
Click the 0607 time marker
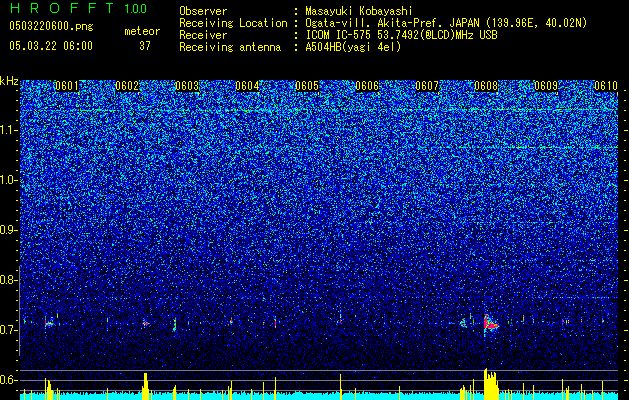[427, 86]
